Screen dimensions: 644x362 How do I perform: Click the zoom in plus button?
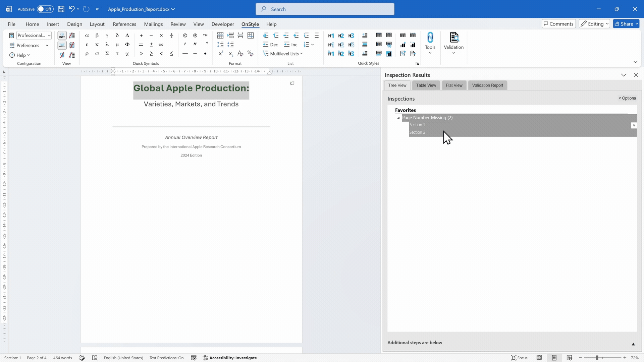coord(625,358)
